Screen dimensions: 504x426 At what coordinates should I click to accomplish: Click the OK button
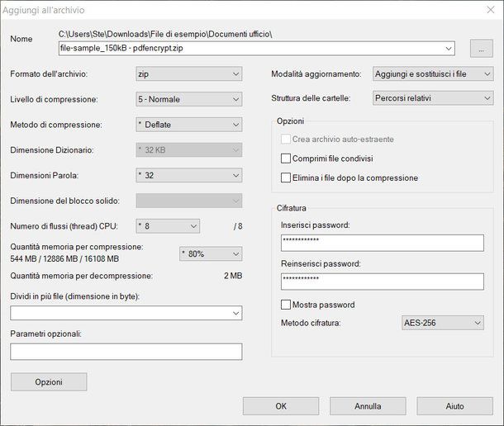tap(281, 406)
